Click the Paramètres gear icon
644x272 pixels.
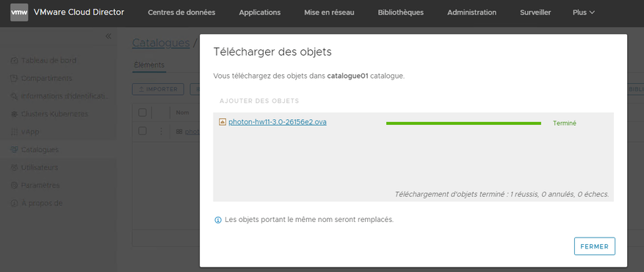14,185
